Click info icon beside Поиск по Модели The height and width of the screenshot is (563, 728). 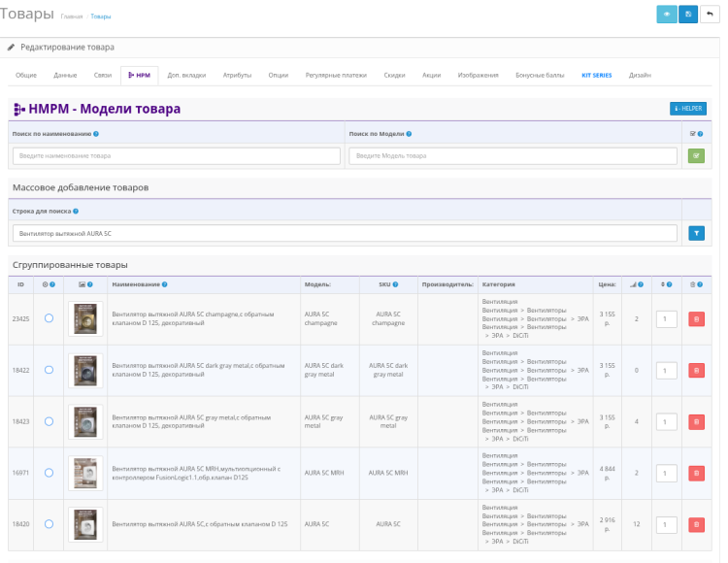[409, 134]
